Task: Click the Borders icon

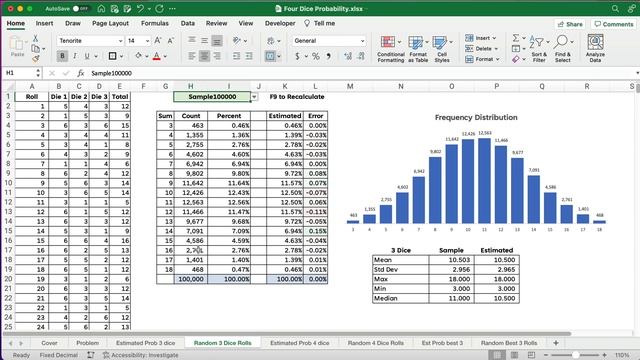Action: pyautogui.click(x=113, y=56)
